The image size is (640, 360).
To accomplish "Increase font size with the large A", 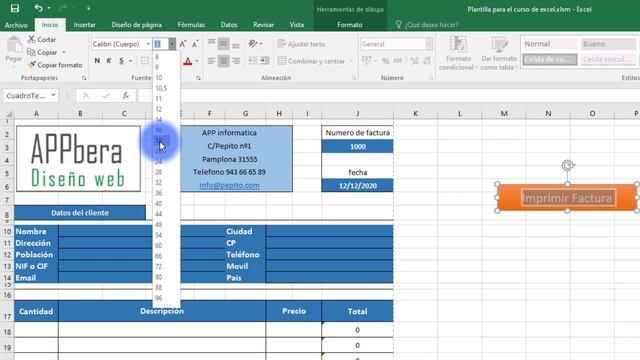I will click(183, 44).
